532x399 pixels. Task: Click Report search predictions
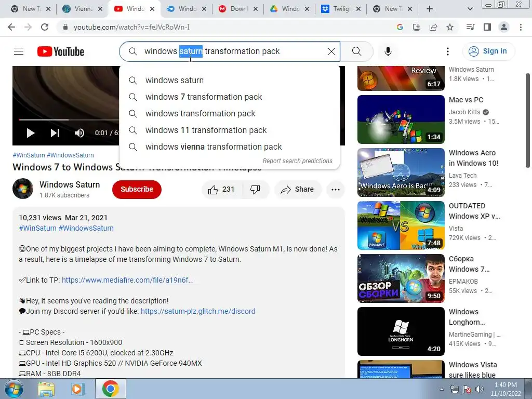coord(298,161)
